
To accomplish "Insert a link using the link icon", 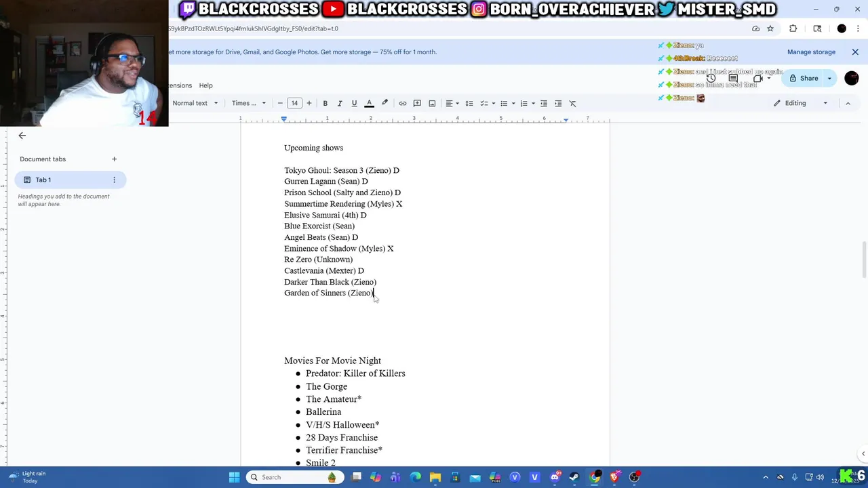I will coord(402,103).
